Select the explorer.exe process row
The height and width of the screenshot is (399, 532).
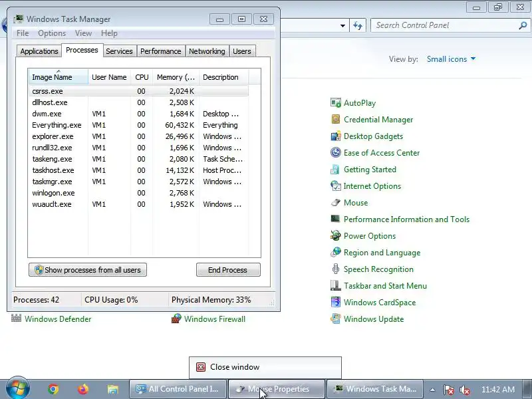[138, 136]
